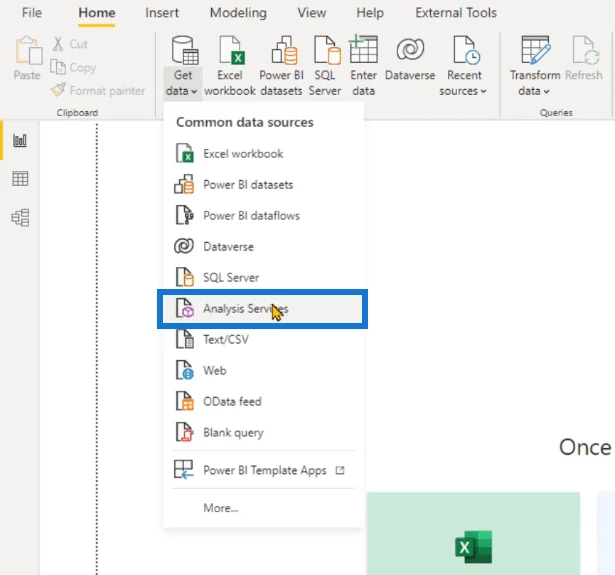615x575 pixels.
Task: Click the Template Apps grid arrow icon
Action: (184, 469)
